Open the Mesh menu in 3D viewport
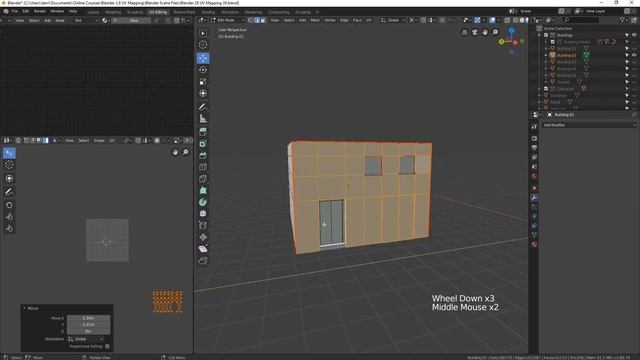 315,20
